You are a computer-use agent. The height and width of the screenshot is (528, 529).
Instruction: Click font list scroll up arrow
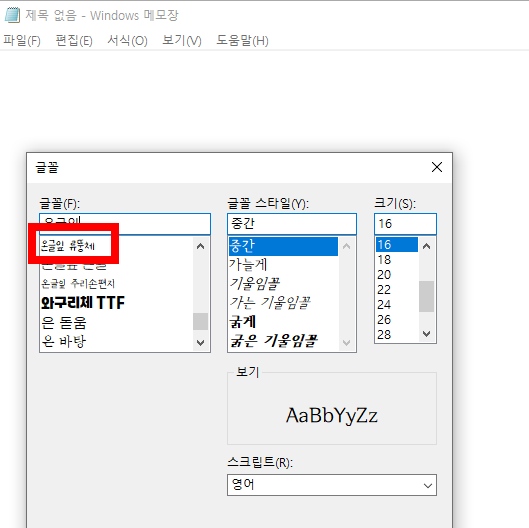click(200, 246)
